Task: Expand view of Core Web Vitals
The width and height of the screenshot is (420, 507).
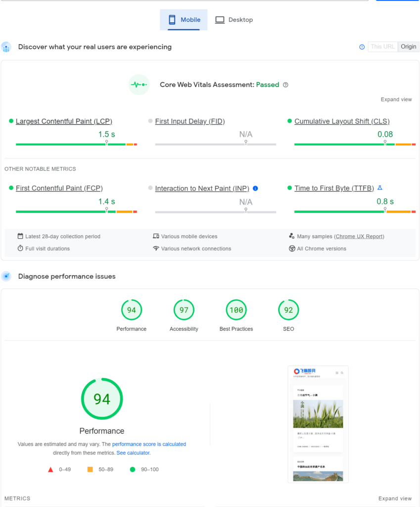Action: click(396, 100)
